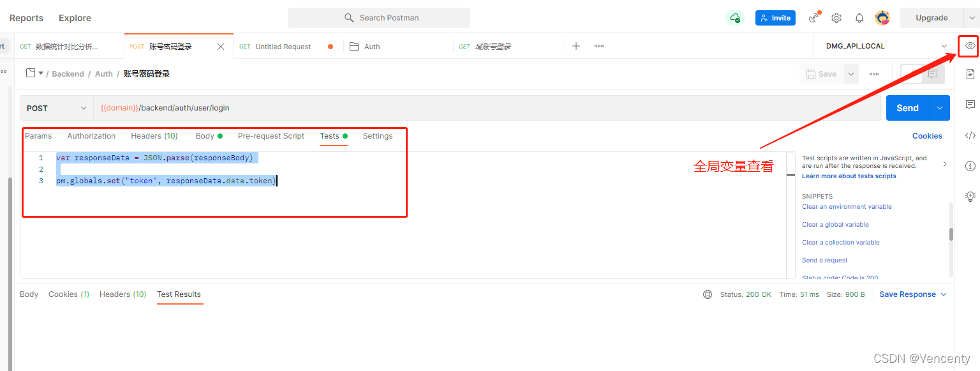980x371 pixels.
Task: Click the search magnifier icon
Action: [349, 18]
